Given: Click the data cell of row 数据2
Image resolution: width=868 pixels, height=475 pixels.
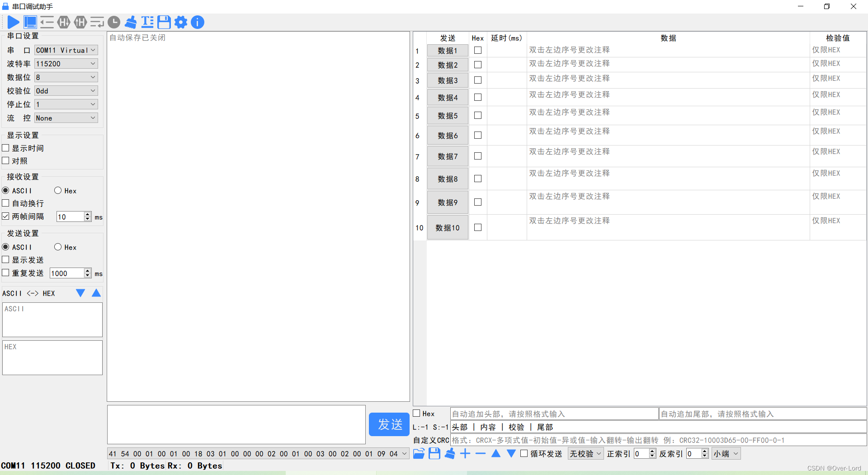Looking at the screenshot, I should pos(668,65).
